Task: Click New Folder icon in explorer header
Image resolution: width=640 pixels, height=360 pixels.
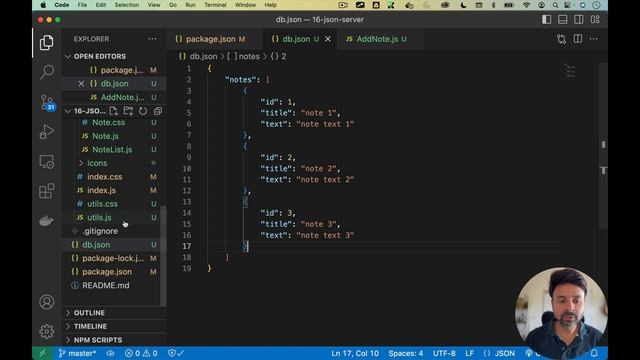Action: coord(128,111)
